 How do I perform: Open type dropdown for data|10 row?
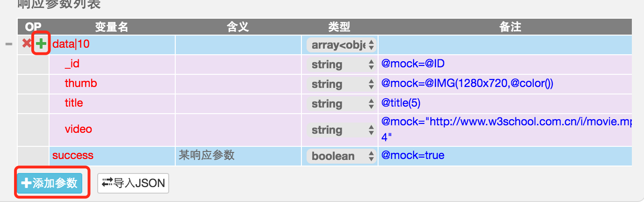(x=341, y=45)
